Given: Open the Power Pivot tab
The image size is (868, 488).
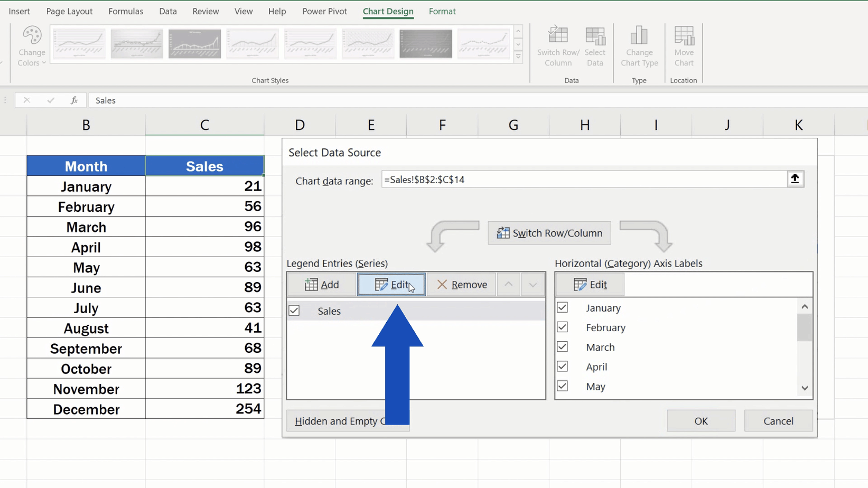Looking at the screenshot, I should coord(324,11).
